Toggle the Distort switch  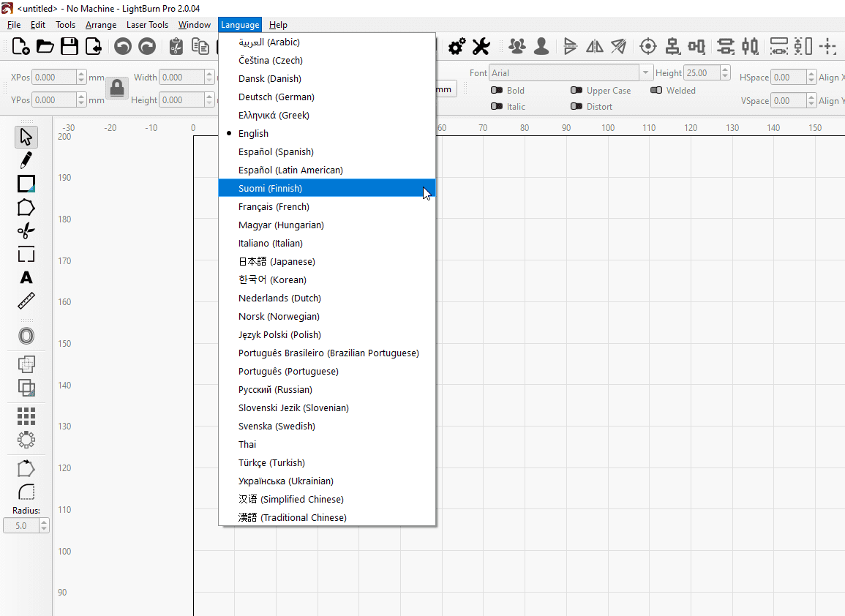576,107
